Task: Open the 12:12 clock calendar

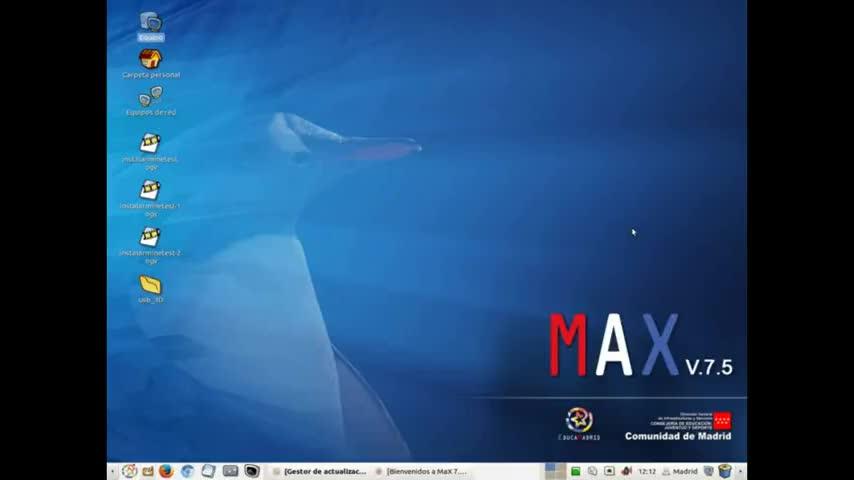Action: (647, 472)
